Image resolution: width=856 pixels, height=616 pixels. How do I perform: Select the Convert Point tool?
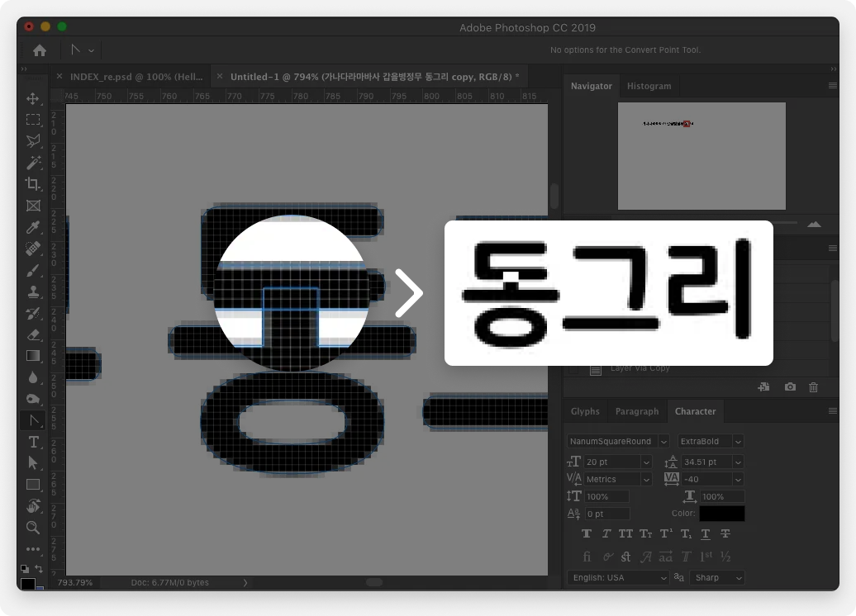point(33,420)
